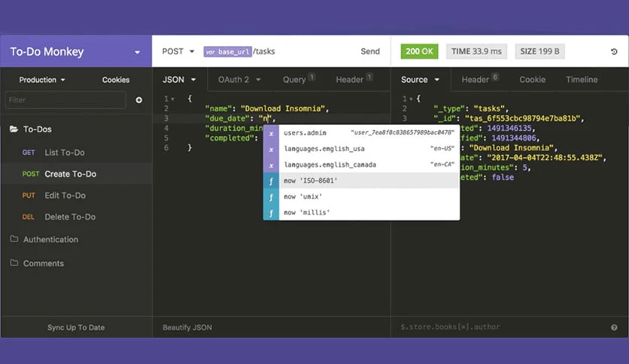This screenshot has height=364, width=629.
Task: Open the Source response view dropdown
Action: click(420, 80)
